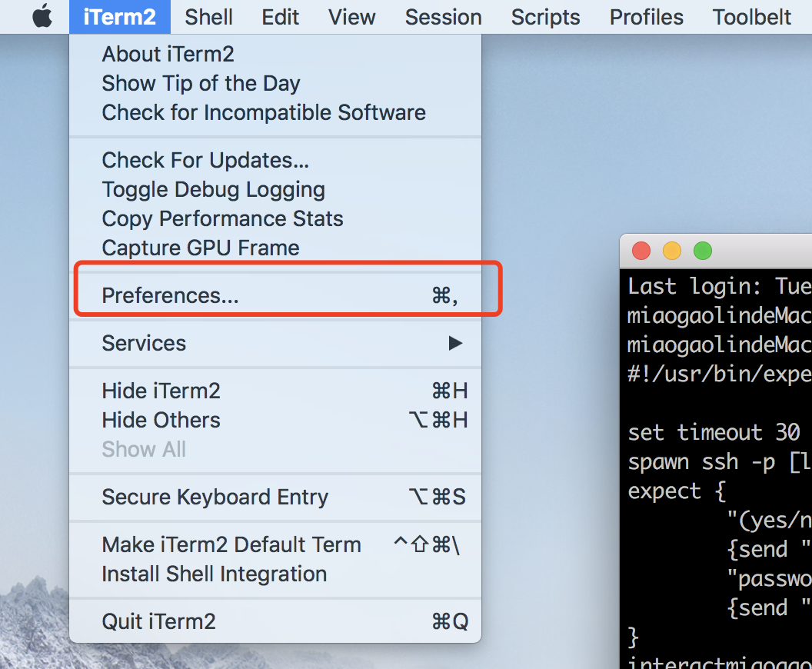Click the 'spawn ssh -p' terminal line
The height and width of the screenshot is (669, 812).
click(719, 462)
